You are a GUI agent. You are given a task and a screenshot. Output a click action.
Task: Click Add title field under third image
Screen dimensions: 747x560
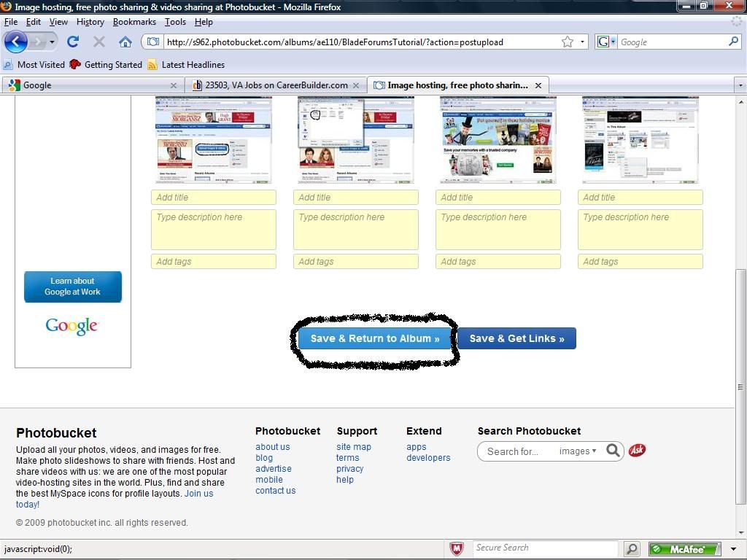(x=498, y=197)
